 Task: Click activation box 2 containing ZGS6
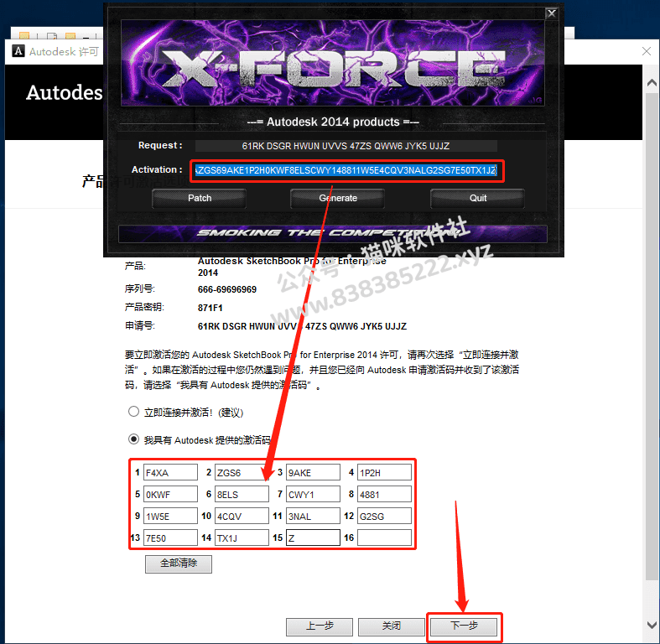(242, 472)
